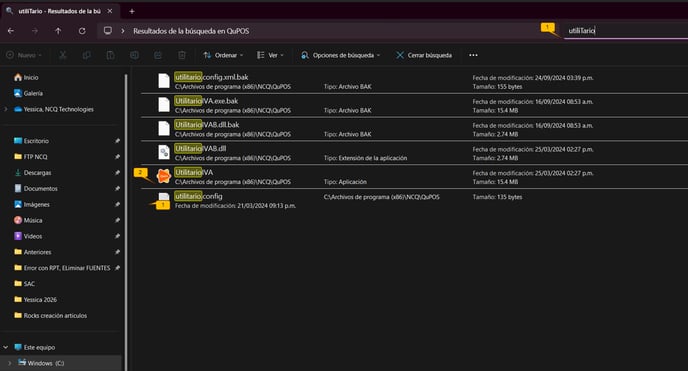
Task: Select UtilitarioIVAB.dll file
Action: 414,153
